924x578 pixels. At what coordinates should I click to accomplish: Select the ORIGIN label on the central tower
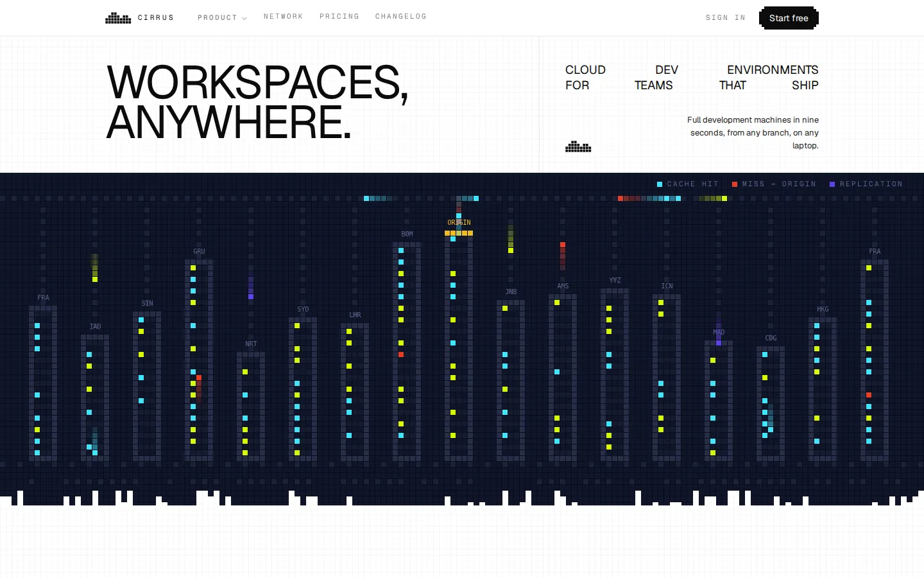pyautogui.click(x=459, y=223)
